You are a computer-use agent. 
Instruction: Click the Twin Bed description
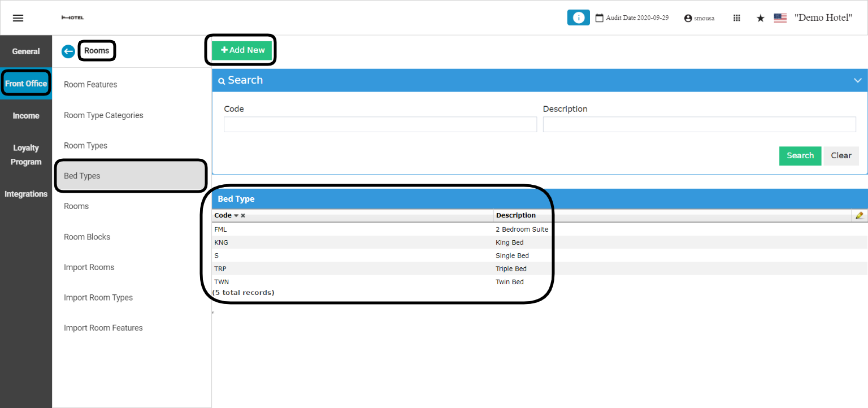pyautogui.click(x=510, y=281)
